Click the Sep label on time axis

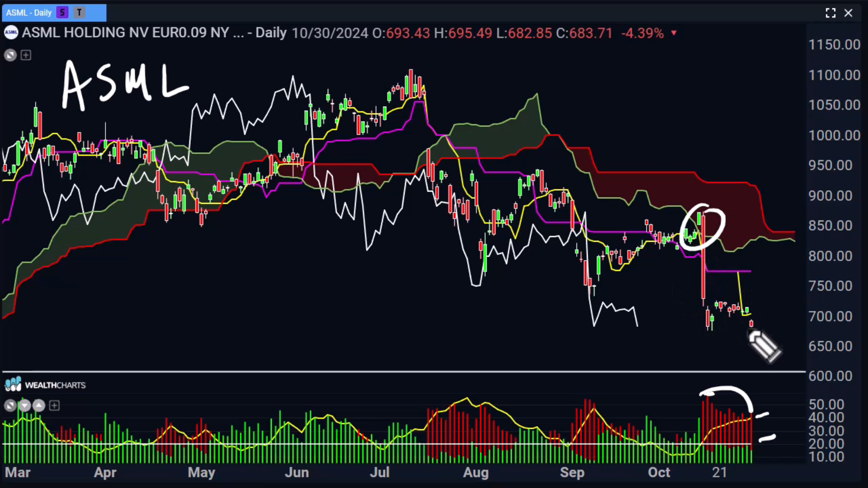click(572, 472)
